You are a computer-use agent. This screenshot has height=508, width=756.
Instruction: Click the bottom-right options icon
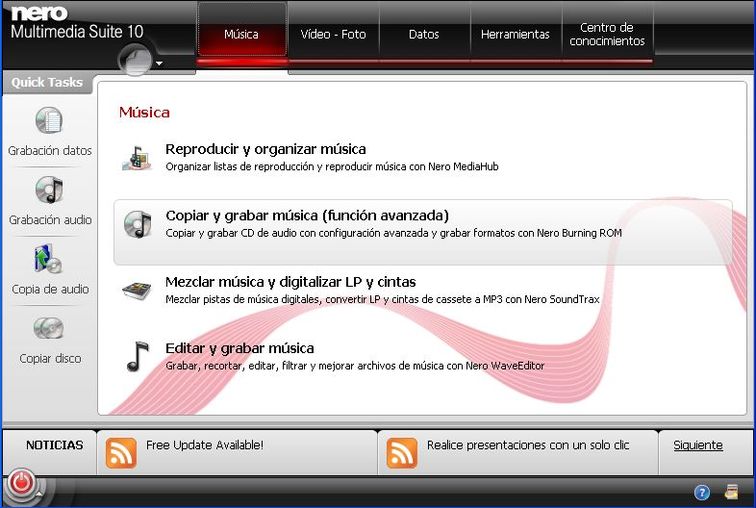(x=732, y=492)
